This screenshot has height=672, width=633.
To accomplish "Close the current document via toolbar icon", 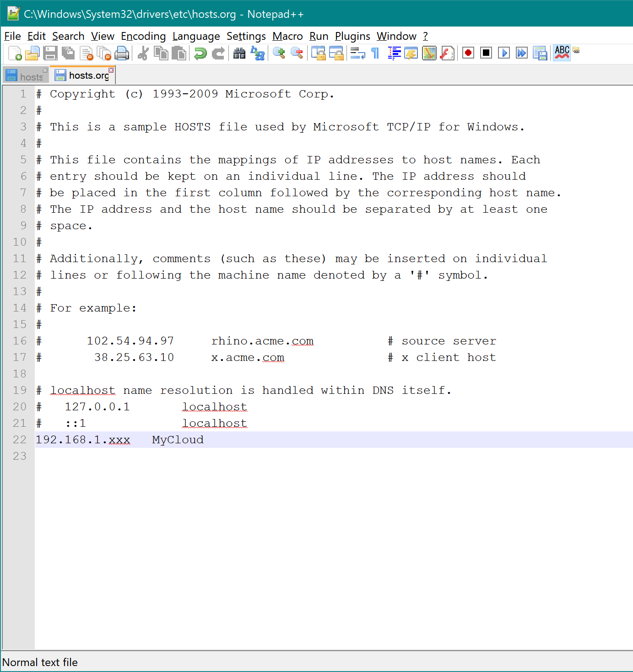I will [87, 54].
